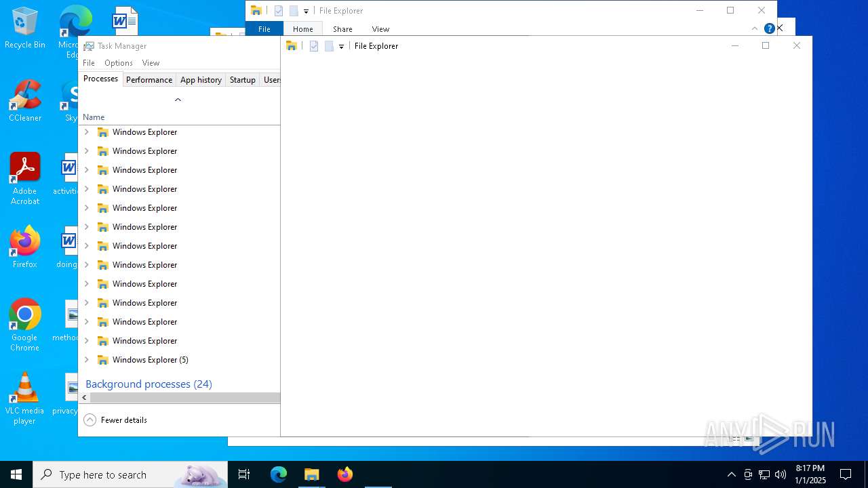
Task: Click folder icon in back File Explorer title bar
Action: click(x=256, y=11)
